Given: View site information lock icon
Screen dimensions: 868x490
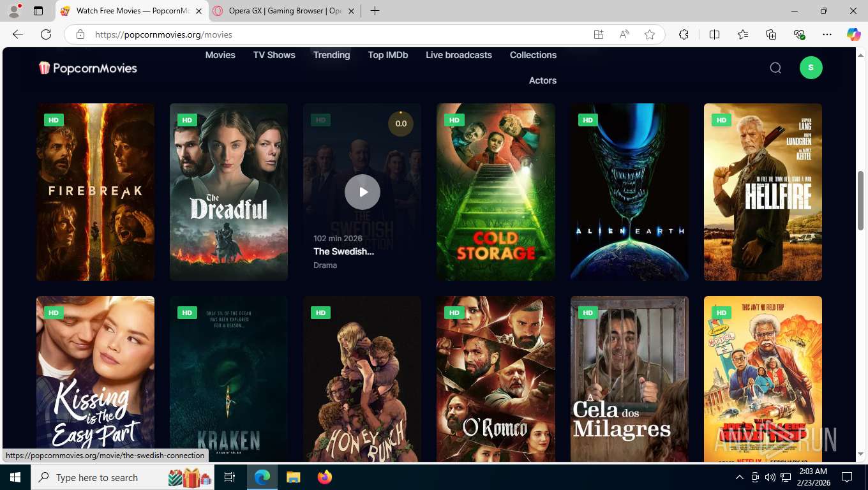Looking at the screenshot, I should coord(80,34).
